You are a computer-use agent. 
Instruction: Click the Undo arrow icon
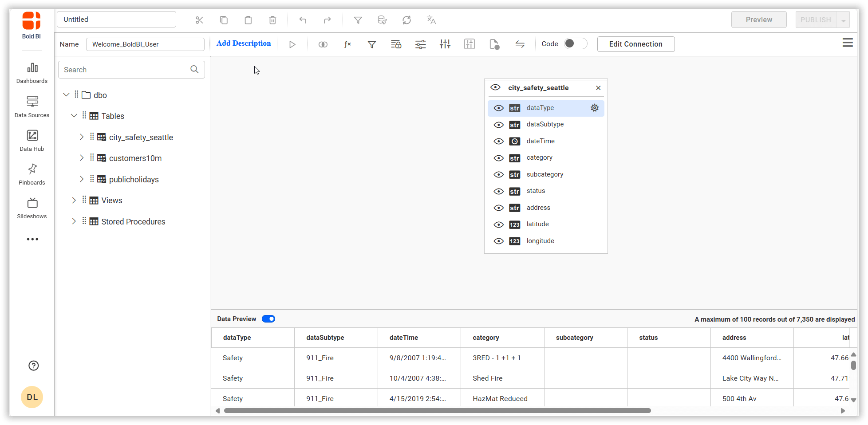click(303, 20)
